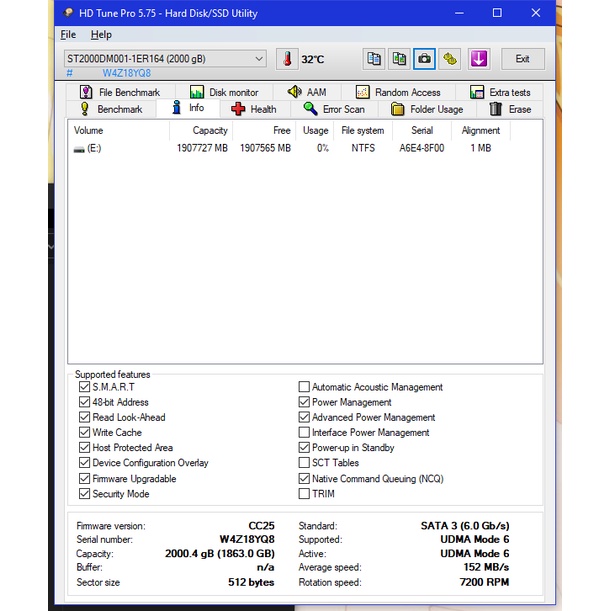This screenshot has width=611, height=611.
Task: Click the copy text to clipboard icon
Action: (374, 59)
